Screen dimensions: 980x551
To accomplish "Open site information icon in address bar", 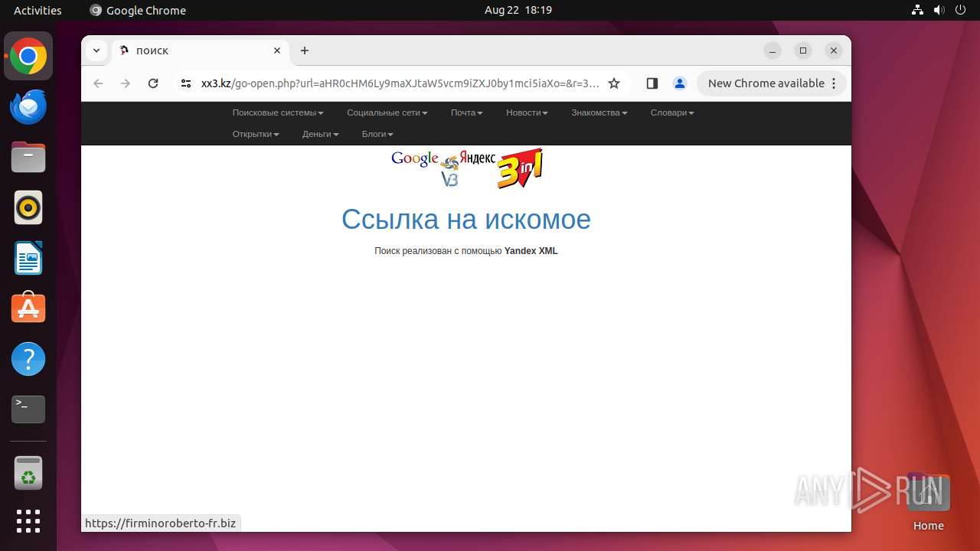I will [x=186, y=83].
